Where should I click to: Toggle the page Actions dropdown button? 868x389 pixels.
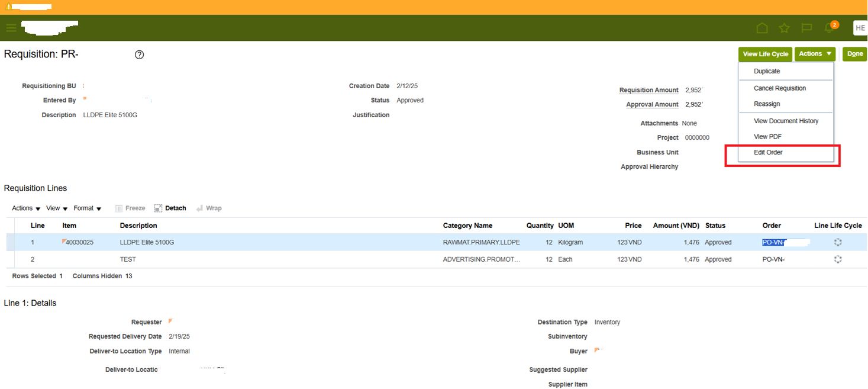click(815, 54)
